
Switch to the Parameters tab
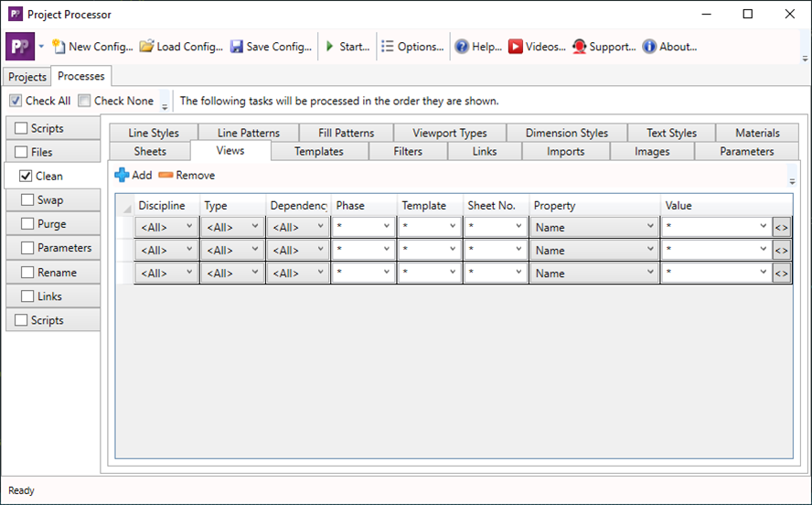click(x=747, y=151)
